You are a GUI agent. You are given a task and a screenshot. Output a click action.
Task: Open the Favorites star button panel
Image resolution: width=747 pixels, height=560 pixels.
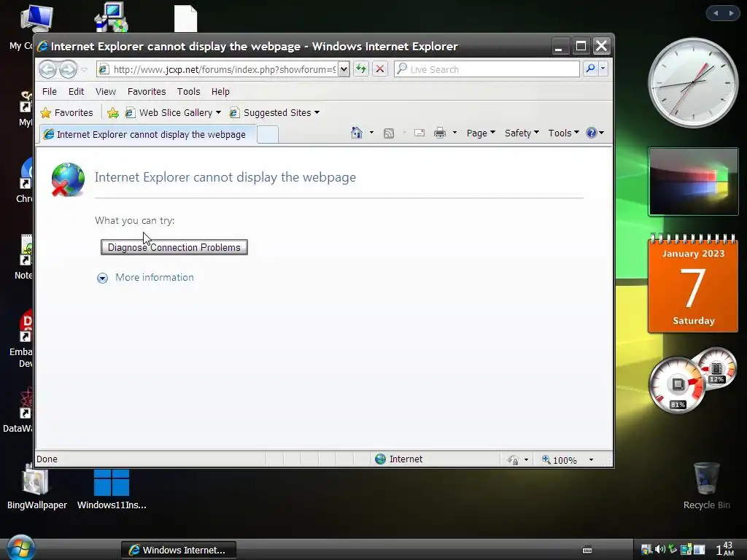pos(67,113)
